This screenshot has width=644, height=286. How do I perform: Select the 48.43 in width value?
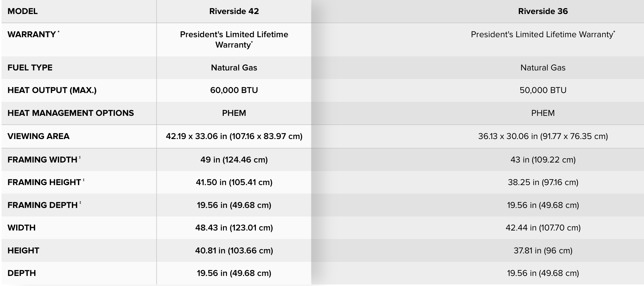(234, 228)
